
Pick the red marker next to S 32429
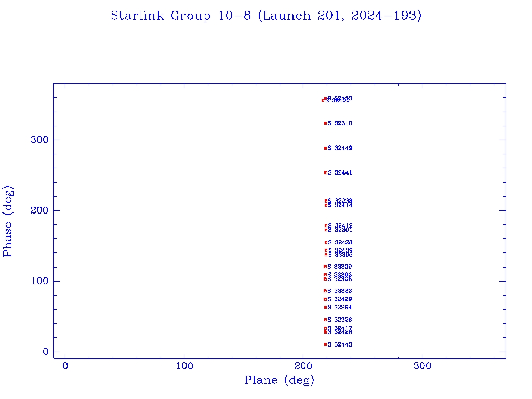325,299
